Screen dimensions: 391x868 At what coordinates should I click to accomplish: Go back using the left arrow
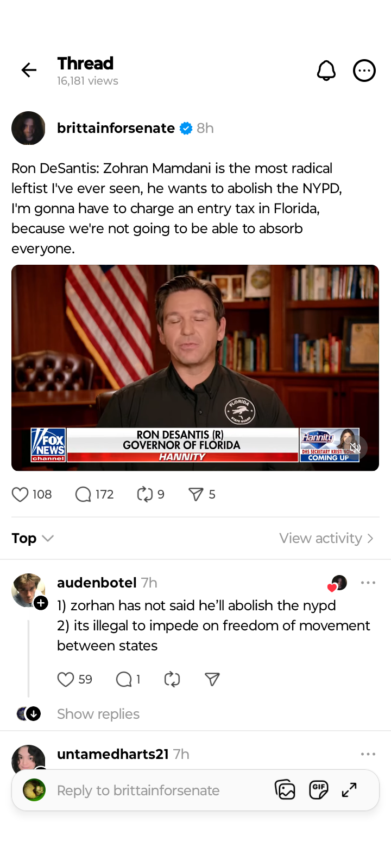[29, 70]
